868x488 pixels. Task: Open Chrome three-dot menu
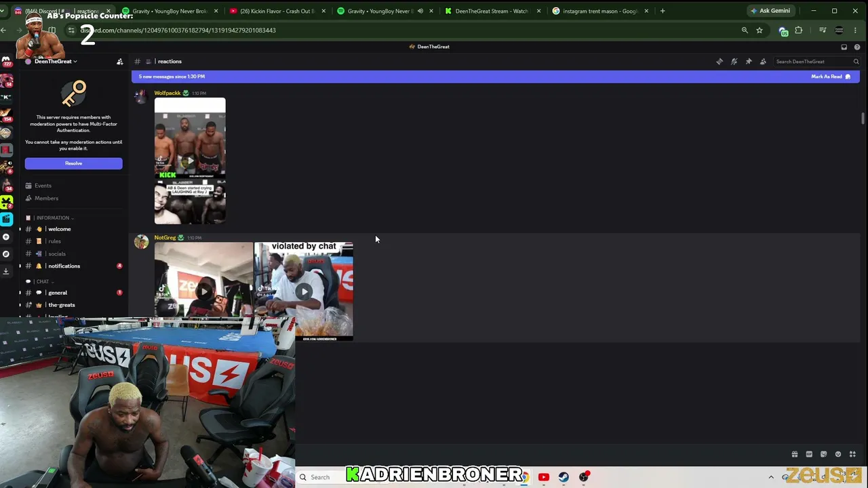(856, 30)
